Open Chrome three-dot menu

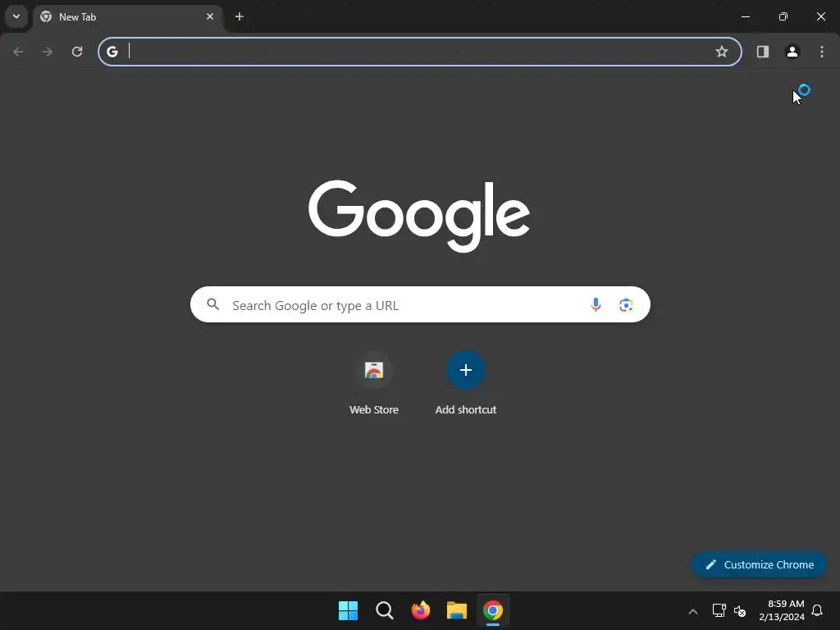822,52
